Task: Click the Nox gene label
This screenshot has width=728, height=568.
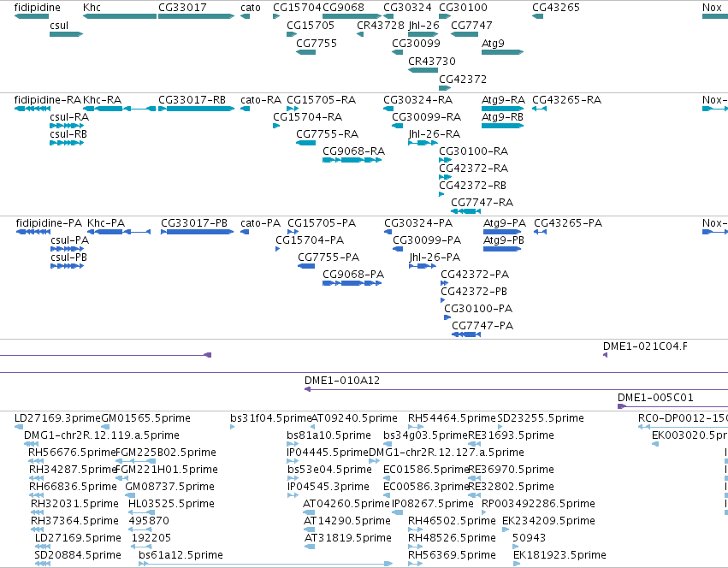Action: pyautogui.click(x=713, y=8)
